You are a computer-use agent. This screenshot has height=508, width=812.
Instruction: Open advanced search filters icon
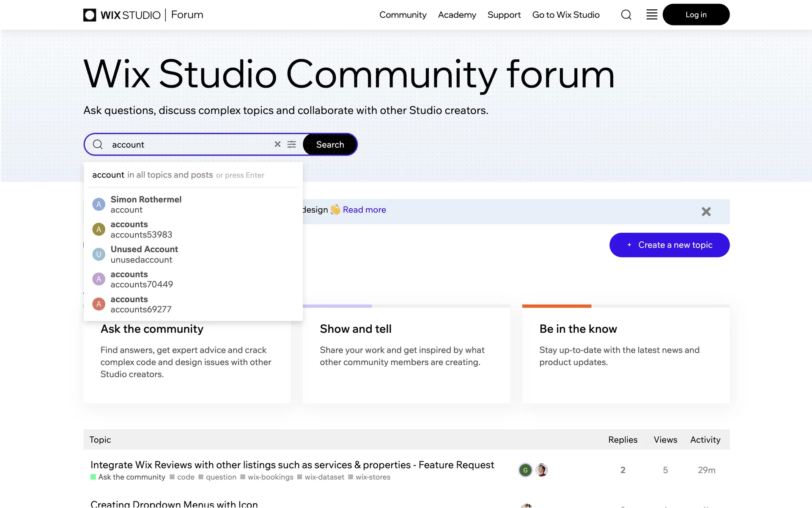292,144
